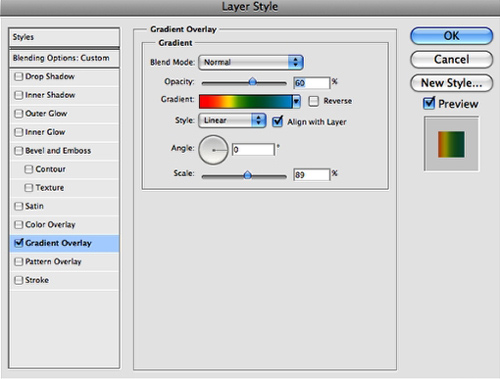Enable the Satin checkbox

[x=18, y=206]
